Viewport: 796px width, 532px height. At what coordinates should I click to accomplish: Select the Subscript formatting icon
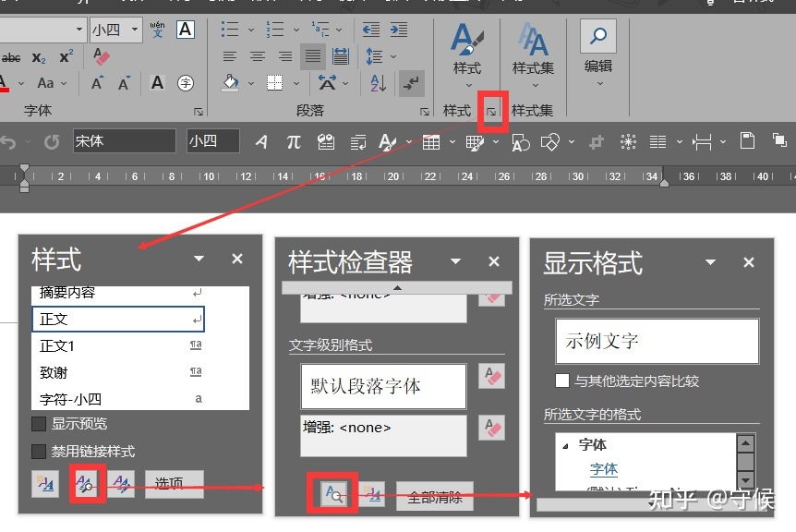click(x=37, y=57)
